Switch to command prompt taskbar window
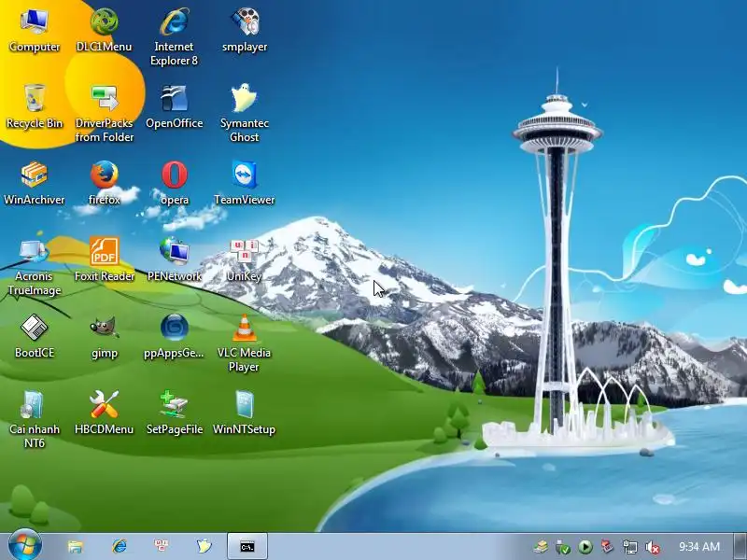Image resolution: width=747 pixels, height=560 pixels. 247,546
